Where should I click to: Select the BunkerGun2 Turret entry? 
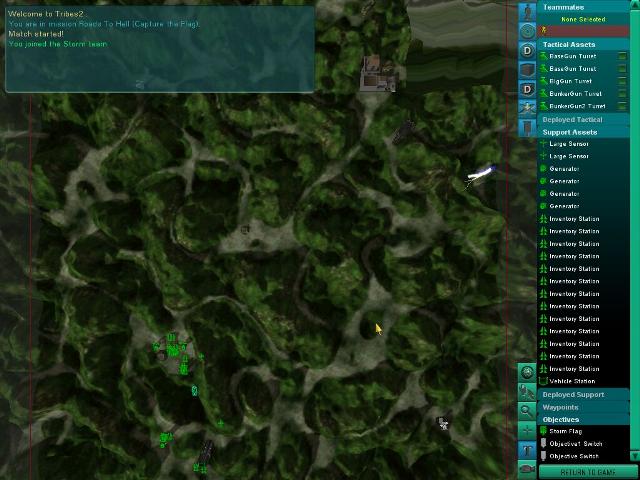click(x=583, y=106)
